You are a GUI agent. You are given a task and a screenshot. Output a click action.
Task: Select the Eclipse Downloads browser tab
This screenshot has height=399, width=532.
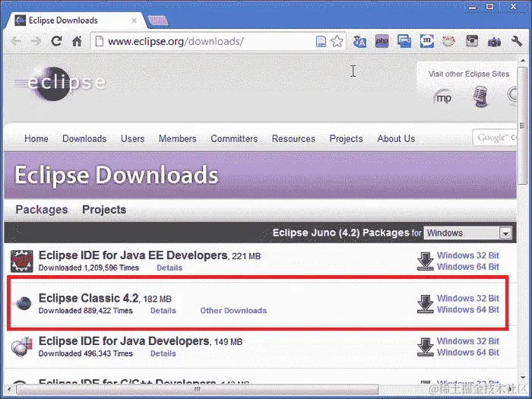(76, 21)
